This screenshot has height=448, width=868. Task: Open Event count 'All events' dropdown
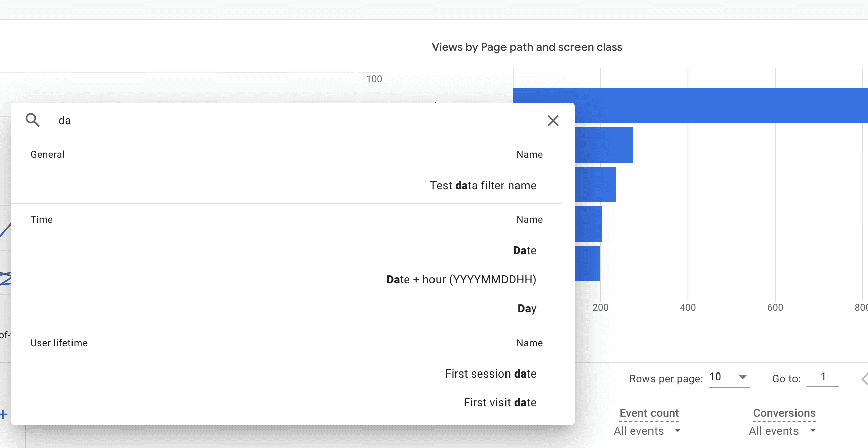(647, 431)
